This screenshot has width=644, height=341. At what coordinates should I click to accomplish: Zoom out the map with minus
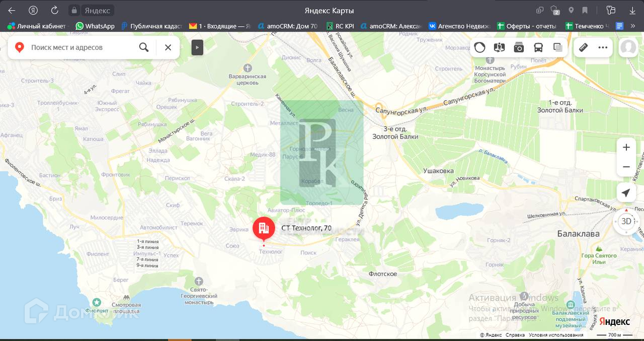[x=626, y=167]
